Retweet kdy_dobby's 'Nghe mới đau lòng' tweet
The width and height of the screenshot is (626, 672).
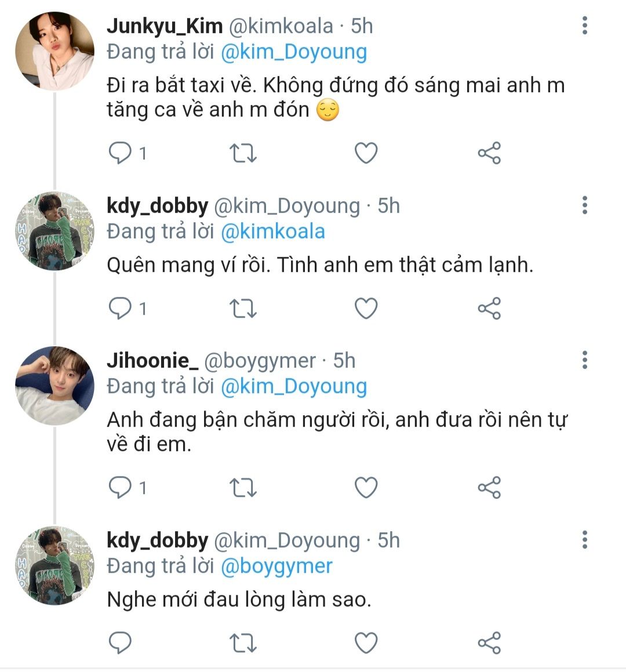pos(243,643)
